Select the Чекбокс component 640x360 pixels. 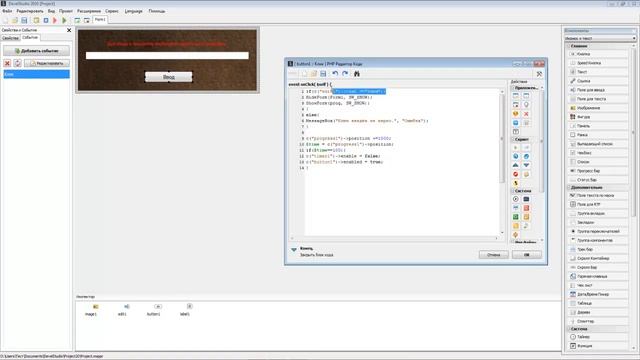(598, 153)
